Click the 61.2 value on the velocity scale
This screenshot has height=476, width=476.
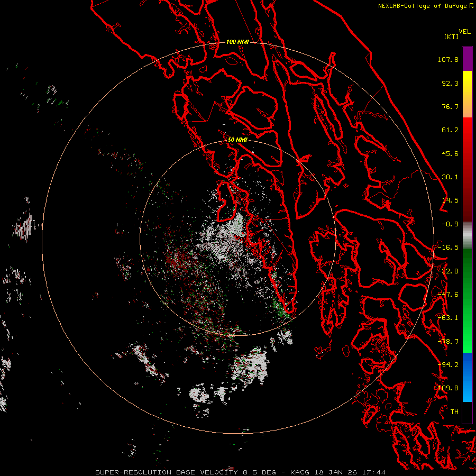450,130
